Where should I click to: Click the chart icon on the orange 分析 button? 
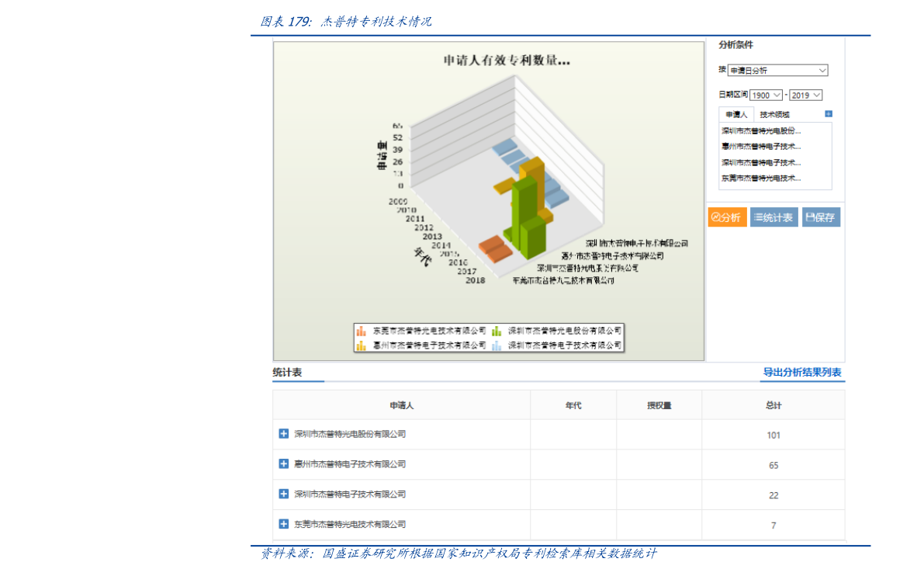(x=717, y=217)
